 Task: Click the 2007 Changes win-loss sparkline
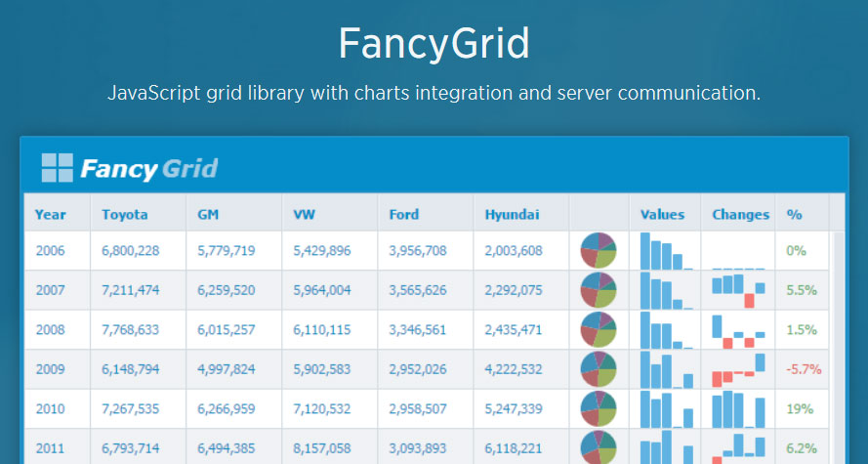click(738, 291)
